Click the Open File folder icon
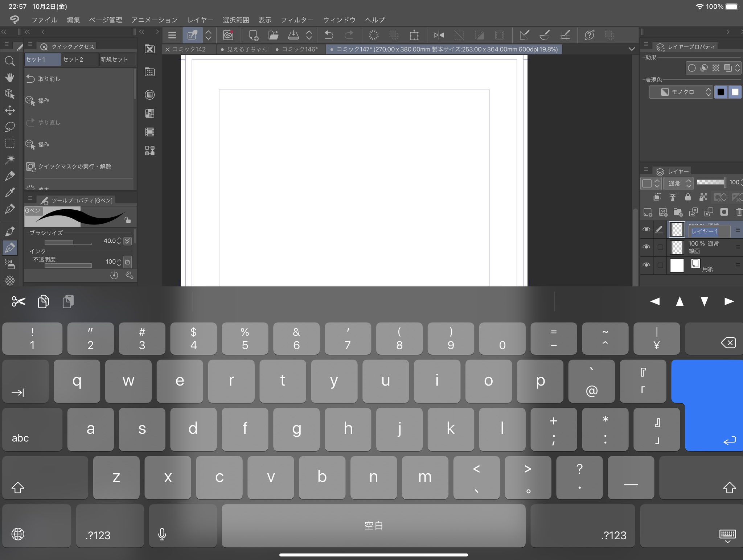 point(273,35)
